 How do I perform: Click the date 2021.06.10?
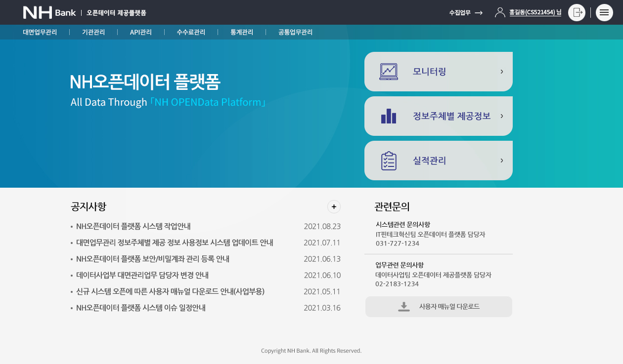322,275
